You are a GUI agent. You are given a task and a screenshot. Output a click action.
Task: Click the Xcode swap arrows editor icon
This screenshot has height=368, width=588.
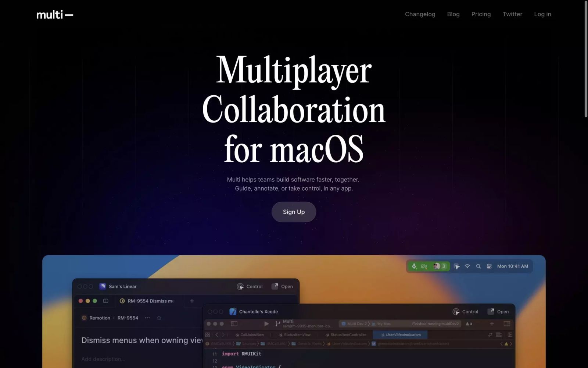tap(490, 335)
